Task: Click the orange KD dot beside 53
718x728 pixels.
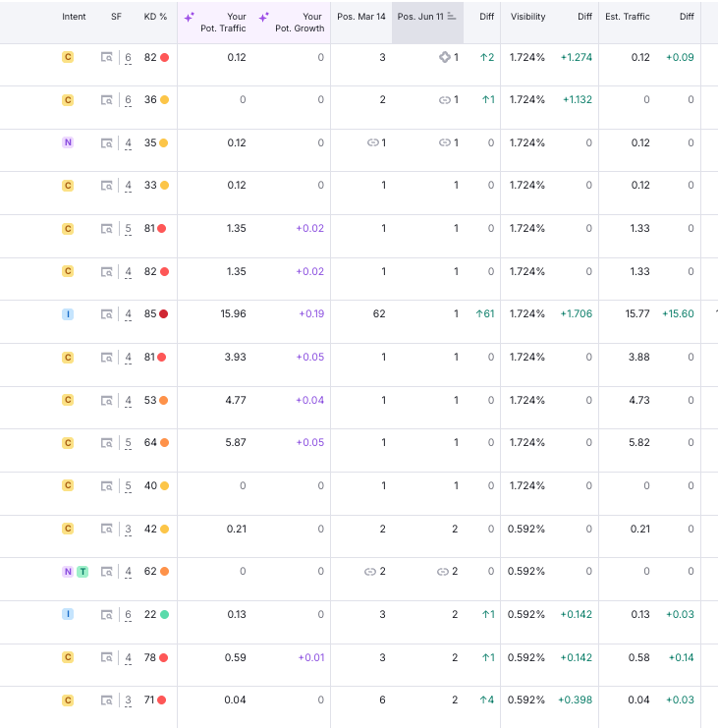Action: [x=163, y=400]
